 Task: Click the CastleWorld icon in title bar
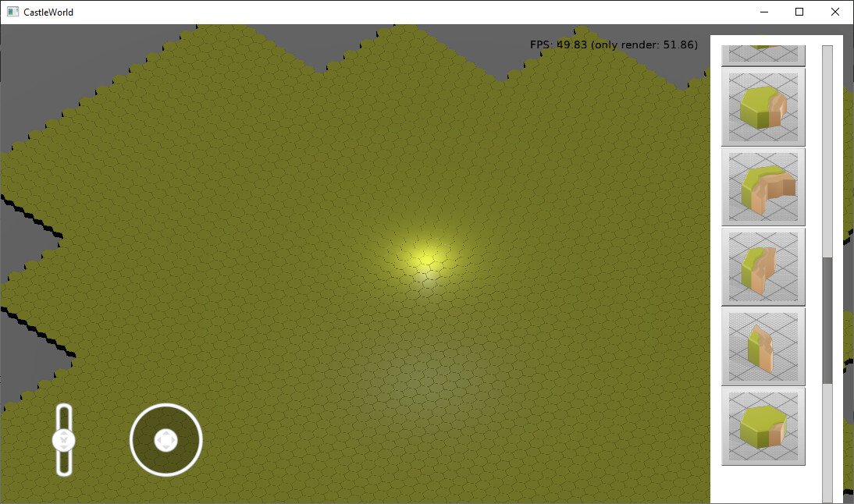[x=12, y=12]
